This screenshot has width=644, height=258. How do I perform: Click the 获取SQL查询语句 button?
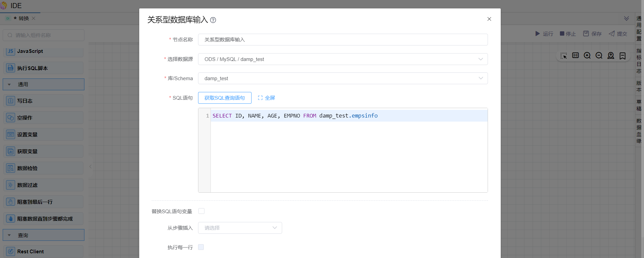[225, 98]
